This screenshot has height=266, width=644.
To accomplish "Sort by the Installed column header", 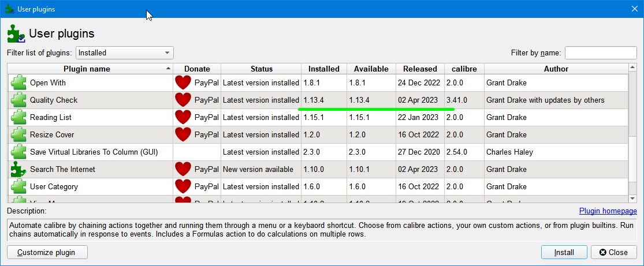I will (324, 69).
